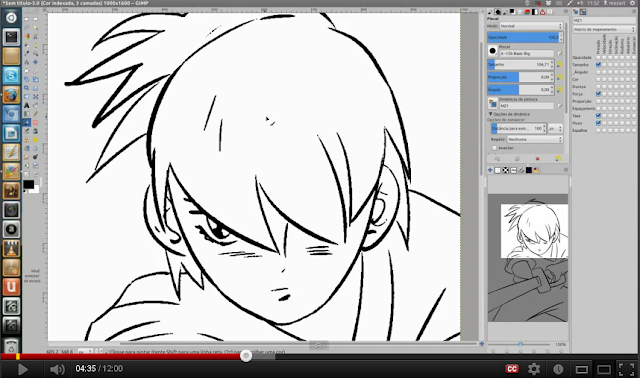
Task: Select the Eraser tool in toolbox
Action: pos(36,122)
